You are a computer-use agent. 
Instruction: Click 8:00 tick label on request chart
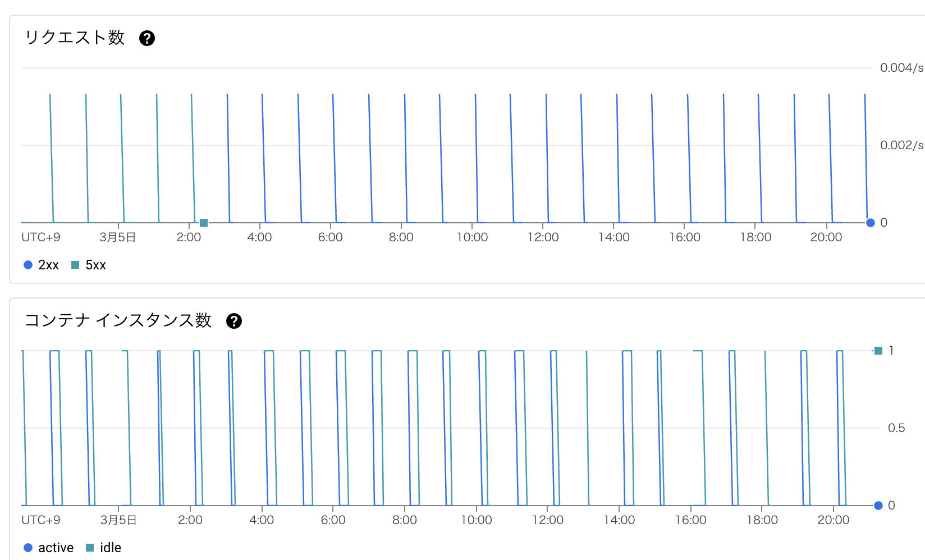pos(401,237)
